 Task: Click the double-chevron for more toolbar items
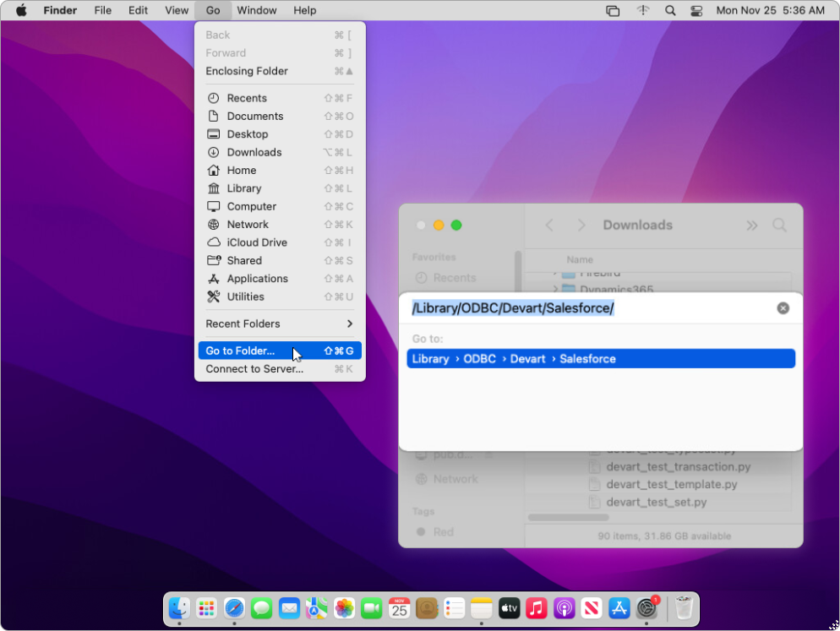coord(751,225)
